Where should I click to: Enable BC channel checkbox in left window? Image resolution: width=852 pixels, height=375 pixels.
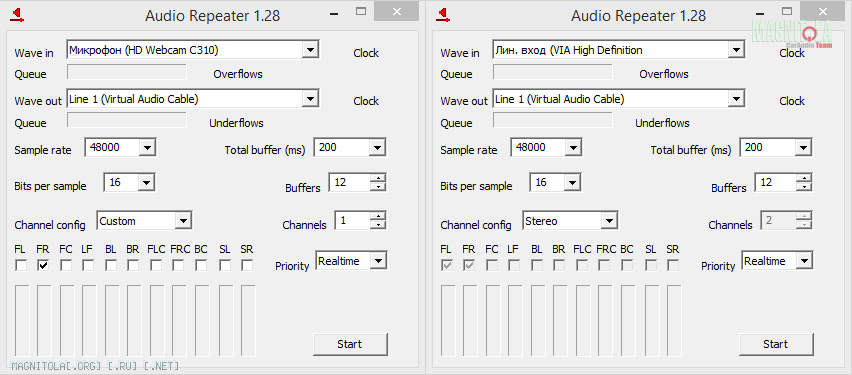(x=201, y=266)
